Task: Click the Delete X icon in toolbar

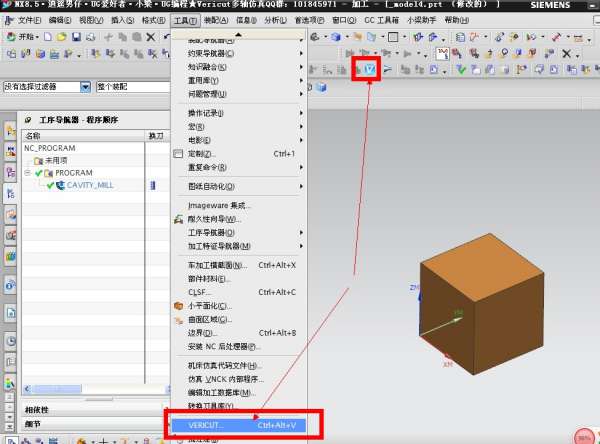Action: [151, 37]
